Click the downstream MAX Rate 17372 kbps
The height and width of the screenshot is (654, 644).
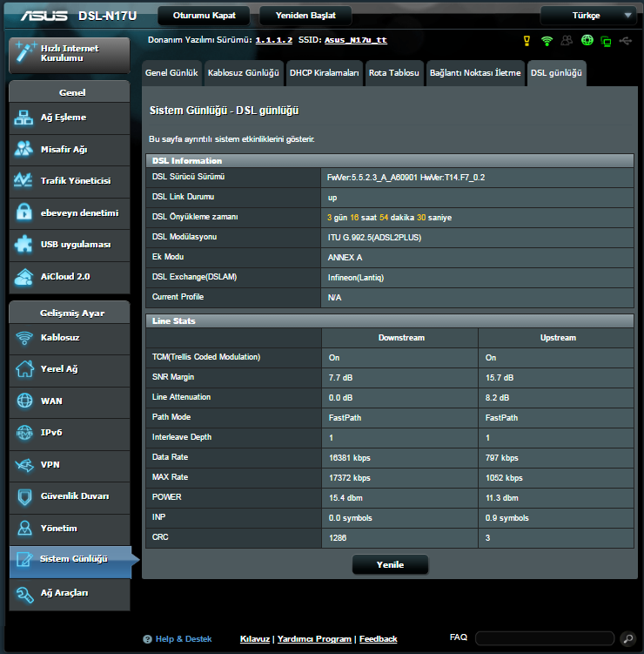[349, 478]
